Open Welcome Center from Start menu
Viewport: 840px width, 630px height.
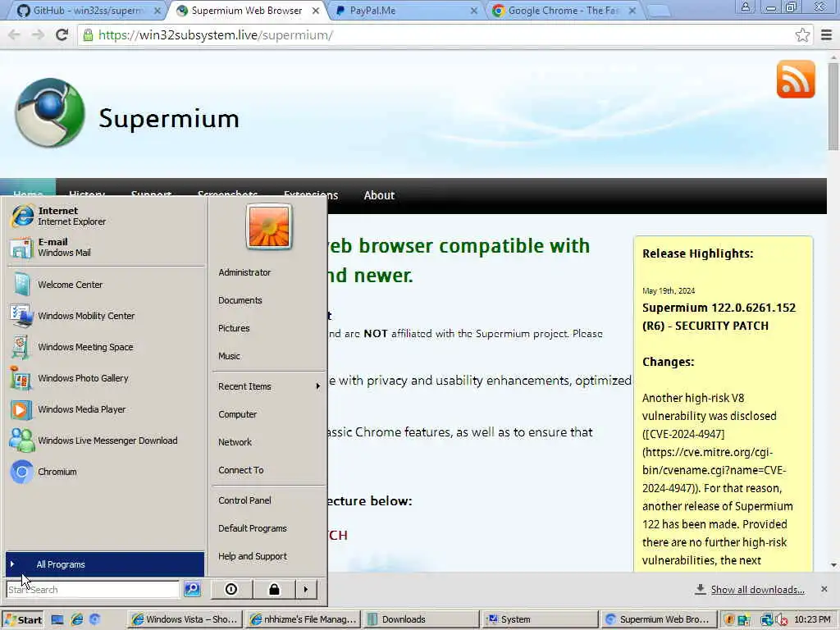(106, 285)
